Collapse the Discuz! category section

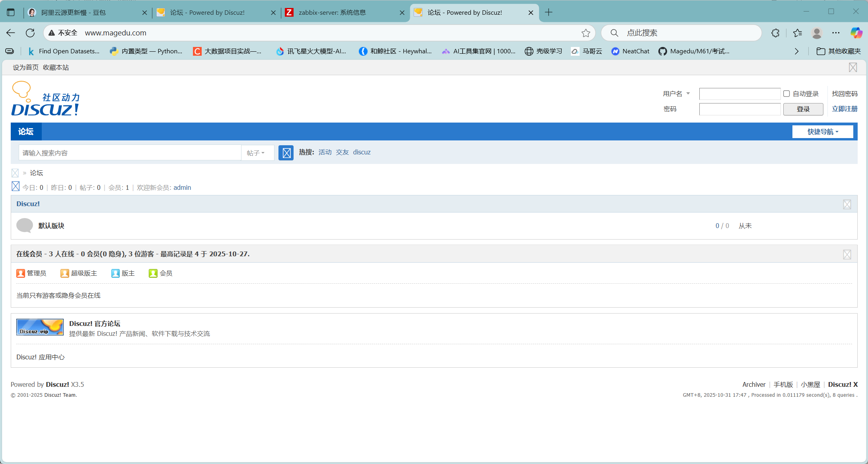[847, 205]
